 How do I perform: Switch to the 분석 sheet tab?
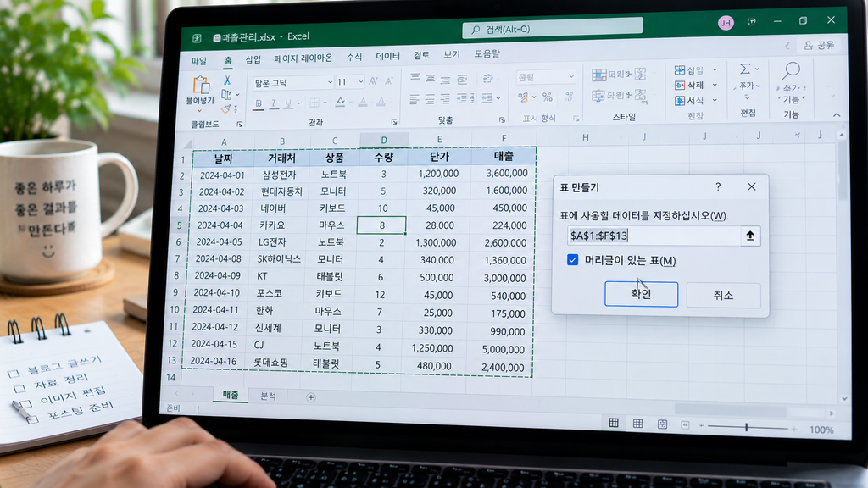pyautogui.click(x=268, y=396)
